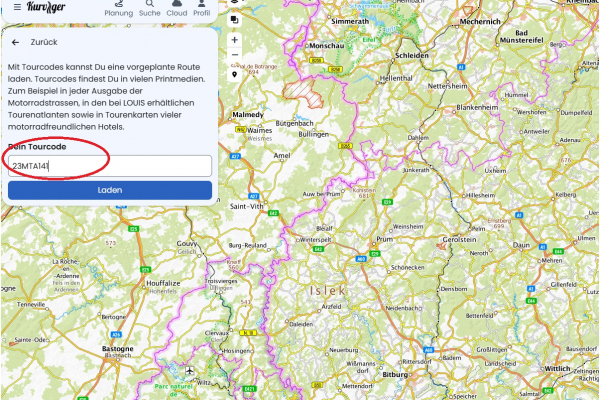
Task: Click the location pin map button
Action: [234, 74]
